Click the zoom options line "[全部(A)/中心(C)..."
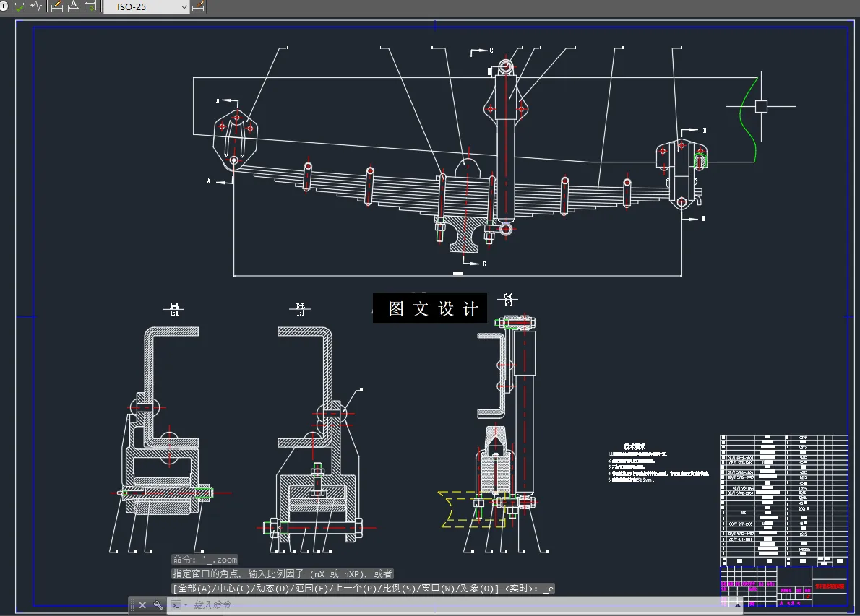 click(363, 588)
